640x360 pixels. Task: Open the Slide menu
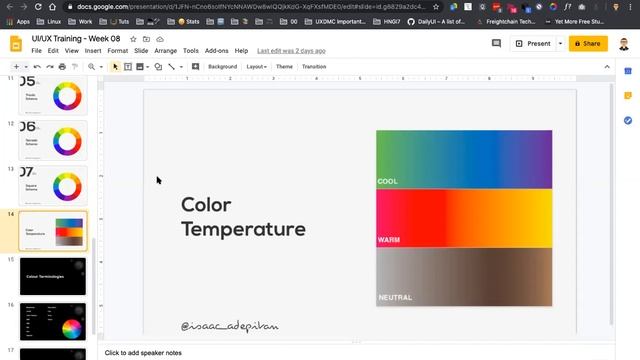click(x=141, y=51)
